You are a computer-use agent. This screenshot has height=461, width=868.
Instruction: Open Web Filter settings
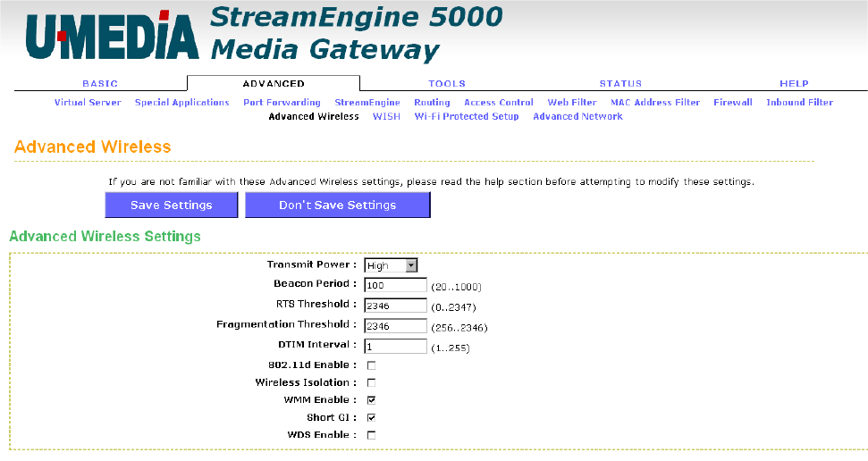pos(572,103)
